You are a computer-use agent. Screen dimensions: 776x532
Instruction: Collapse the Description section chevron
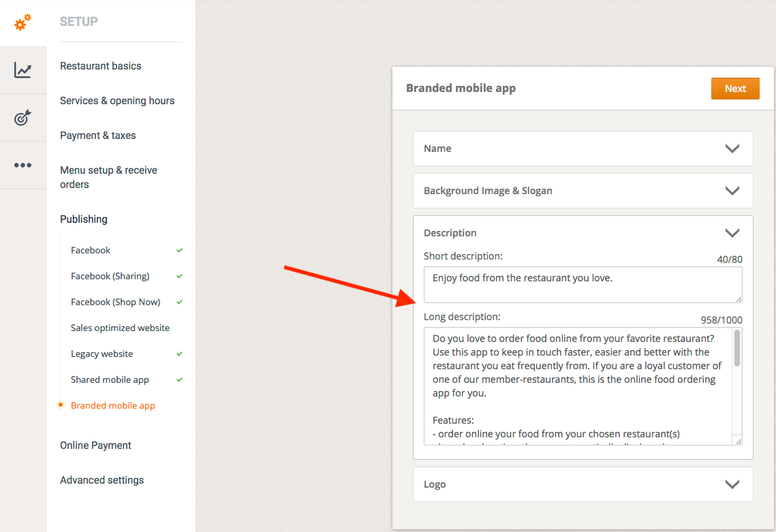pos(732,233)
